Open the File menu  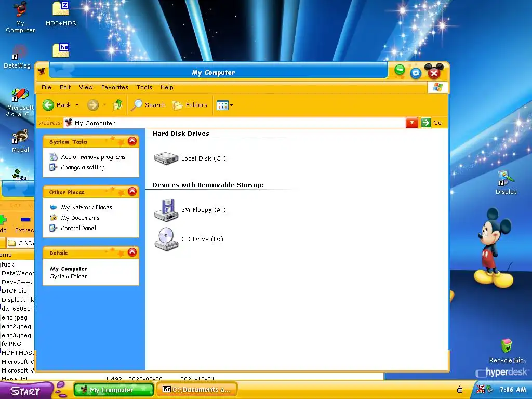coord(46,87)
